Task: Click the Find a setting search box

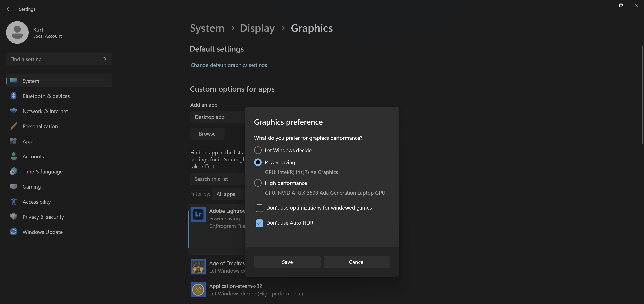Action: [x=54, y=59]
